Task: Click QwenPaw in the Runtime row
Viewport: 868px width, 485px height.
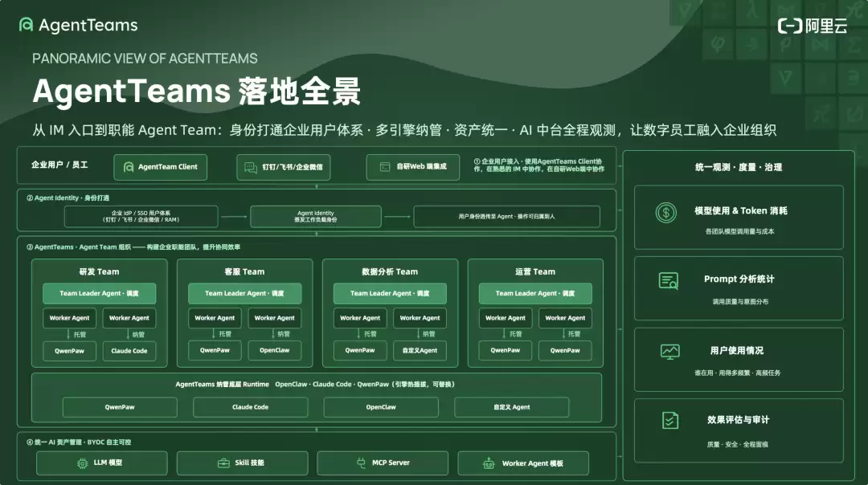Action: pos(120,407)
